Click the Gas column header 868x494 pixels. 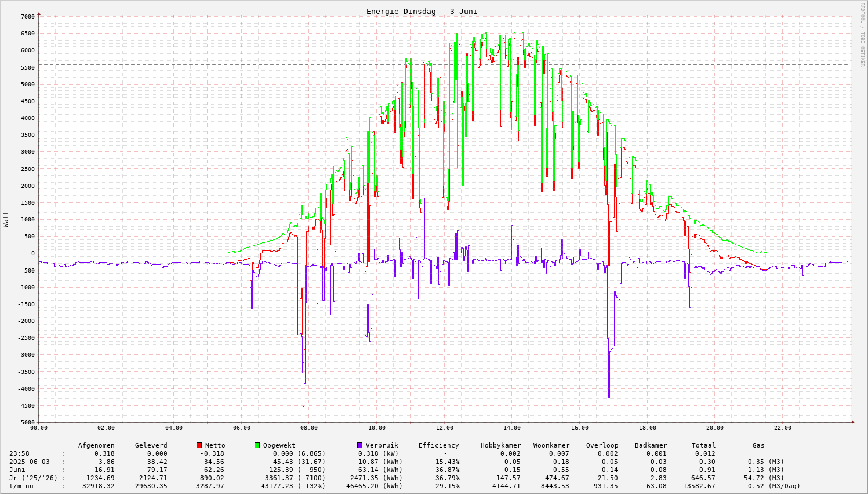pyautogui.click(x=758, y=445)
